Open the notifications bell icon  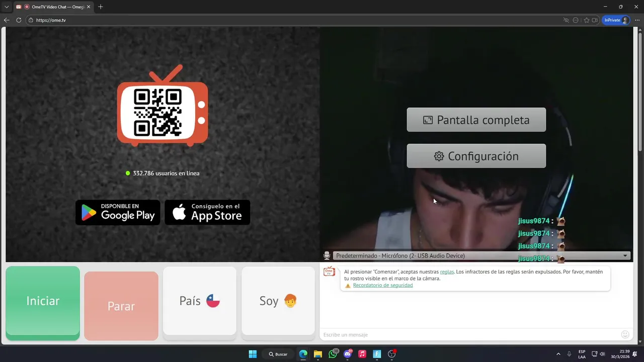pos(635,354)
